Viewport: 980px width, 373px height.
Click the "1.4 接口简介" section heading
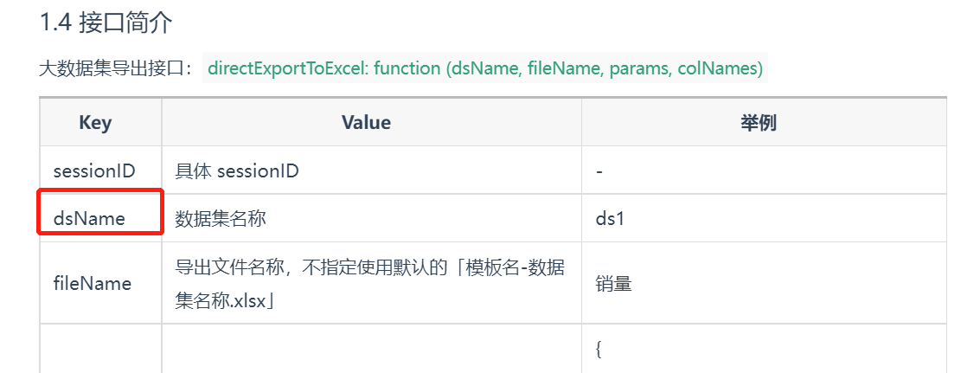(x=106, y=23)
